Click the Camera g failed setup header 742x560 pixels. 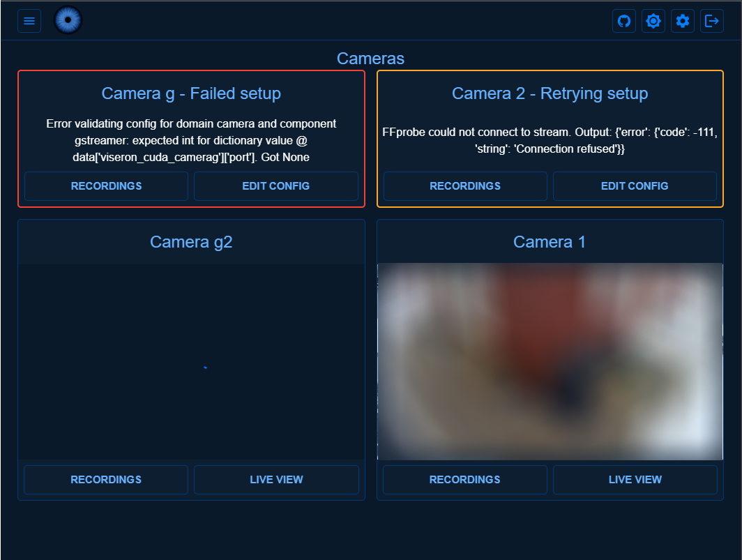(x=191, y=93)
